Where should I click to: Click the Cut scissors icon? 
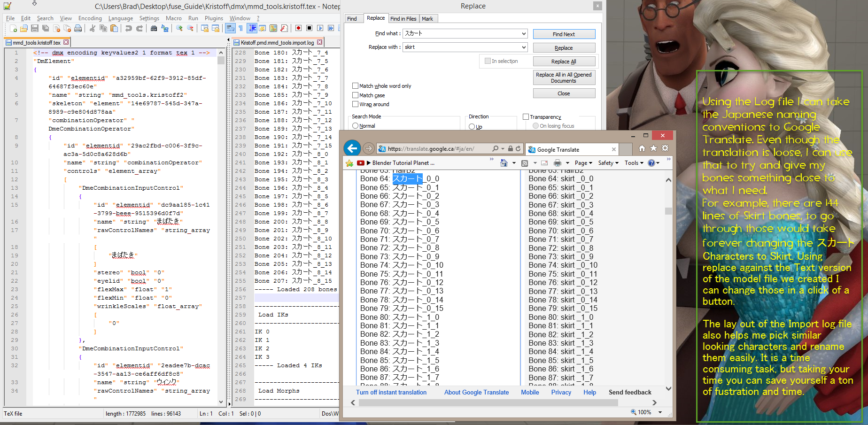point(93,28)
